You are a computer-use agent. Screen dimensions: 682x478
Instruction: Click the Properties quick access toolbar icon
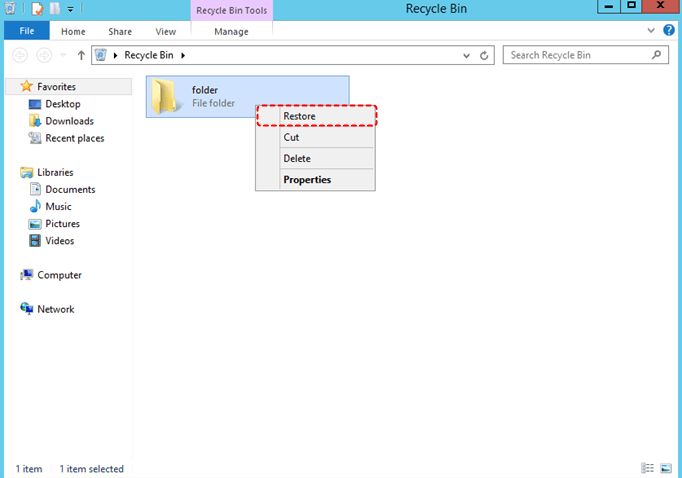click(x=38, y=8)
